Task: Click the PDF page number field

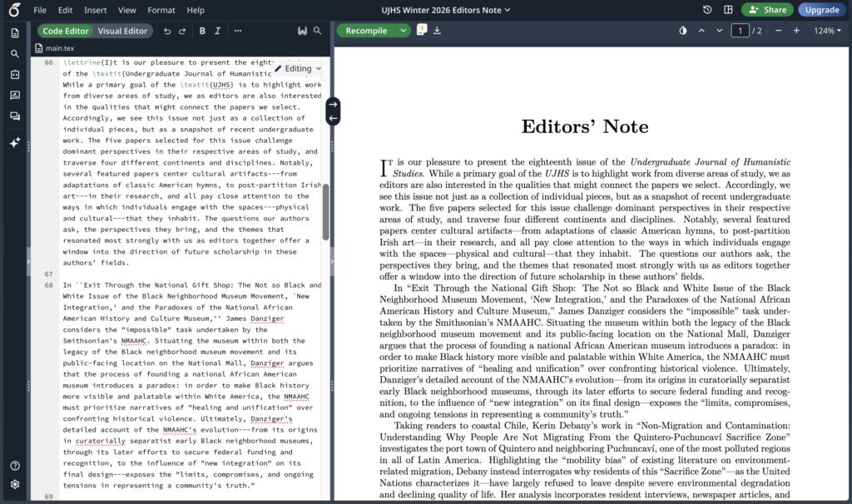Action: 740,31
